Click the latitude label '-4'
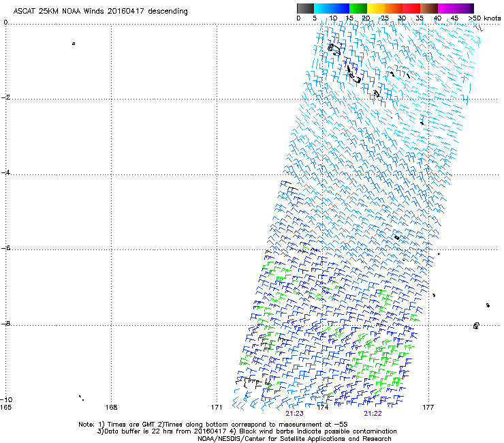The image size is (504, 443). pos(5,172)
